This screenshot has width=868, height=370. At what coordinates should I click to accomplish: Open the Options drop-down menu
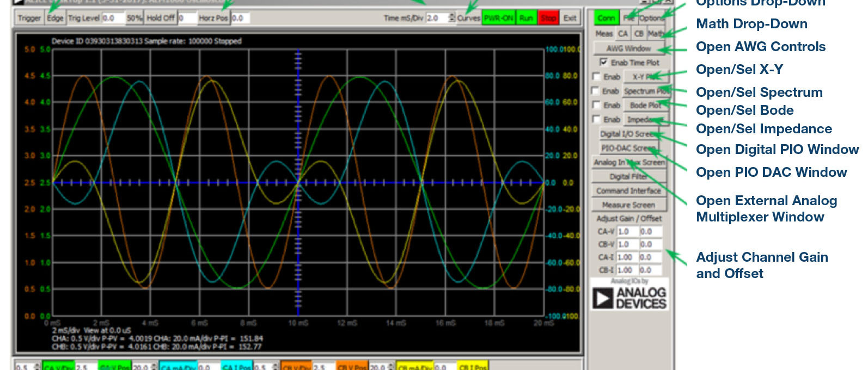[651, 18]
